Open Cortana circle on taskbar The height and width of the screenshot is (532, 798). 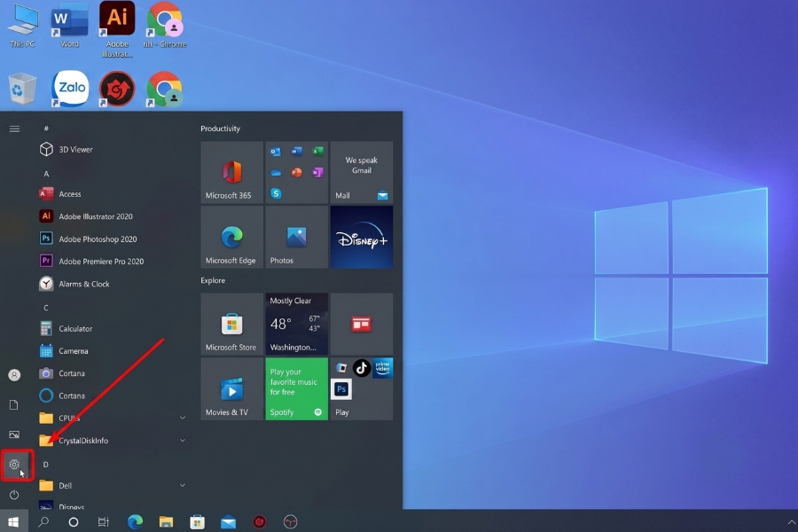pos(74,522)
